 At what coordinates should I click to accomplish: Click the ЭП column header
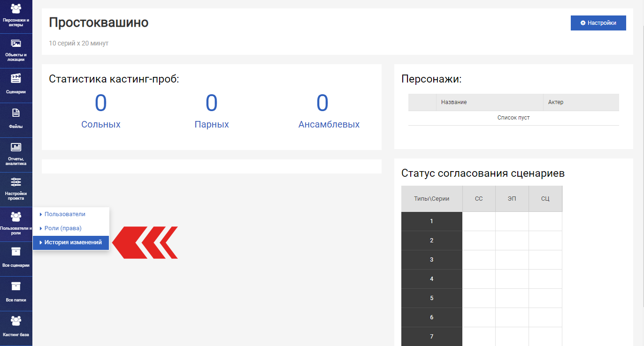coord(512,199)
